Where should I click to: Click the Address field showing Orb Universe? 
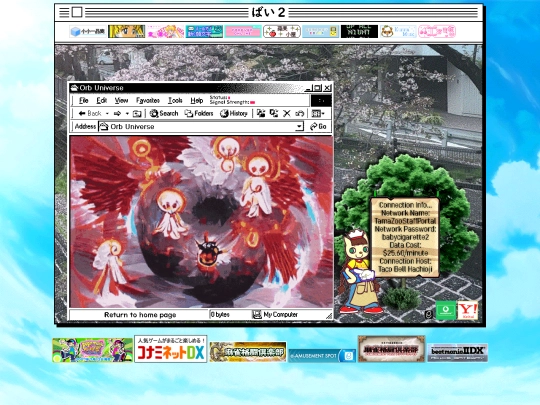coord(201,126)
